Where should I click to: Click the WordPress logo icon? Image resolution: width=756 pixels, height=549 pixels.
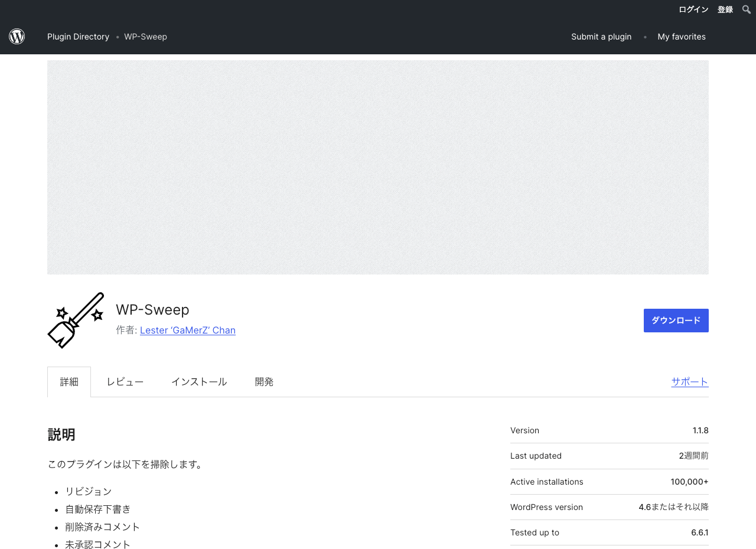click(x=17, y=37)
